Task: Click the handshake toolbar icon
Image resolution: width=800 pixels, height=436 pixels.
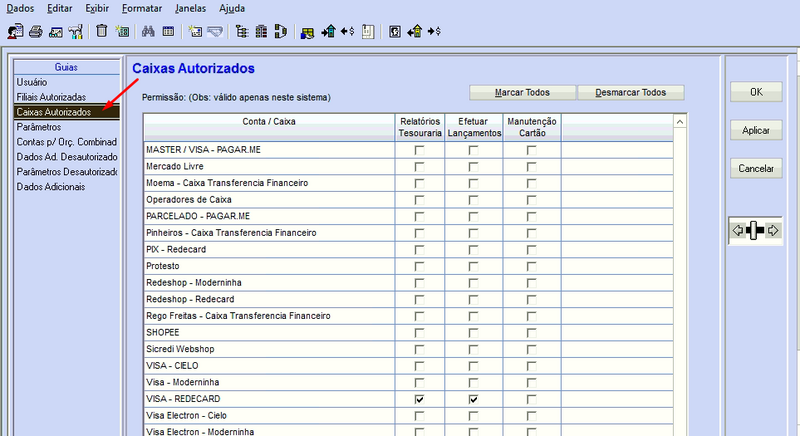Action: coord(215,32)
